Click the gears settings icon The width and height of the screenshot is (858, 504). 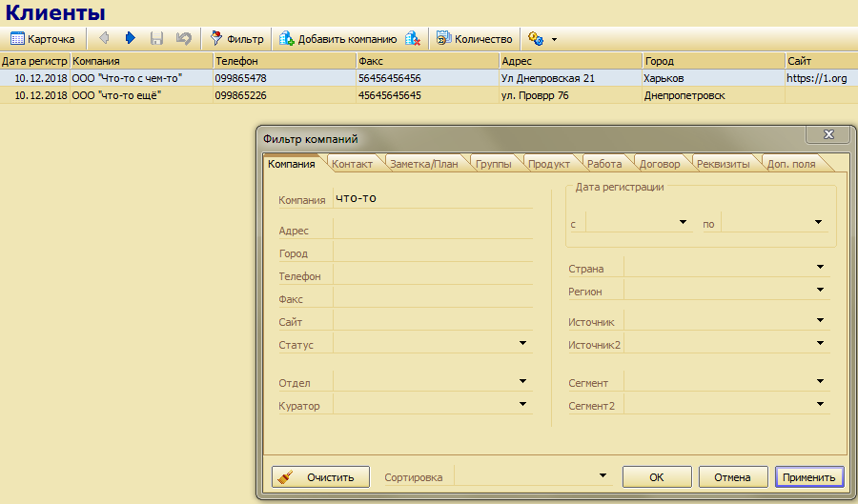(x=535, y=39)
